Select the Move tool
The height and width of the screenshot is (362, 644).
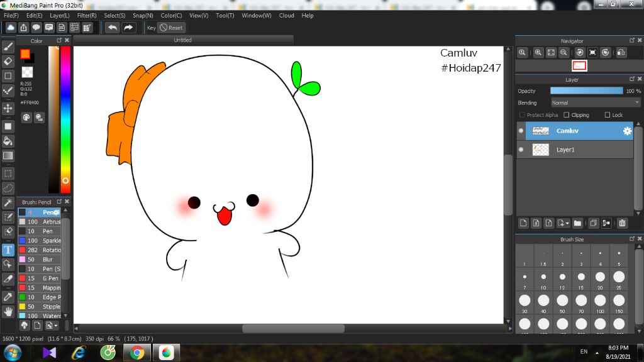coord(8,108)
